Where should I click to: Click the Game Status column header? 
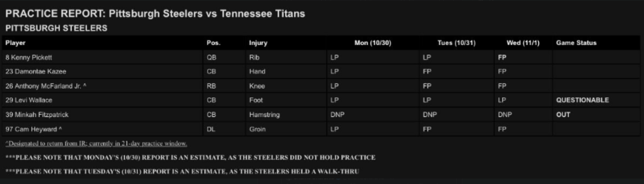tap(576, 43)
